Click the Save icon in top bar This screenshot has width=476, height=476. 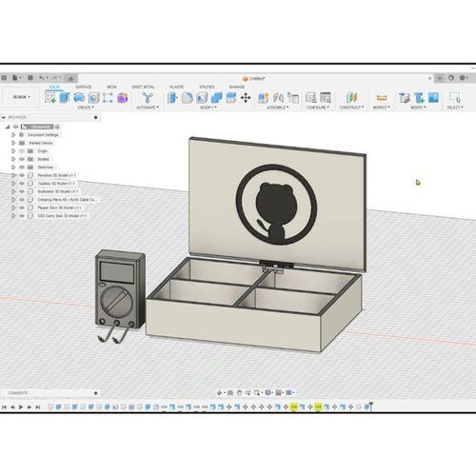[30, 78]
